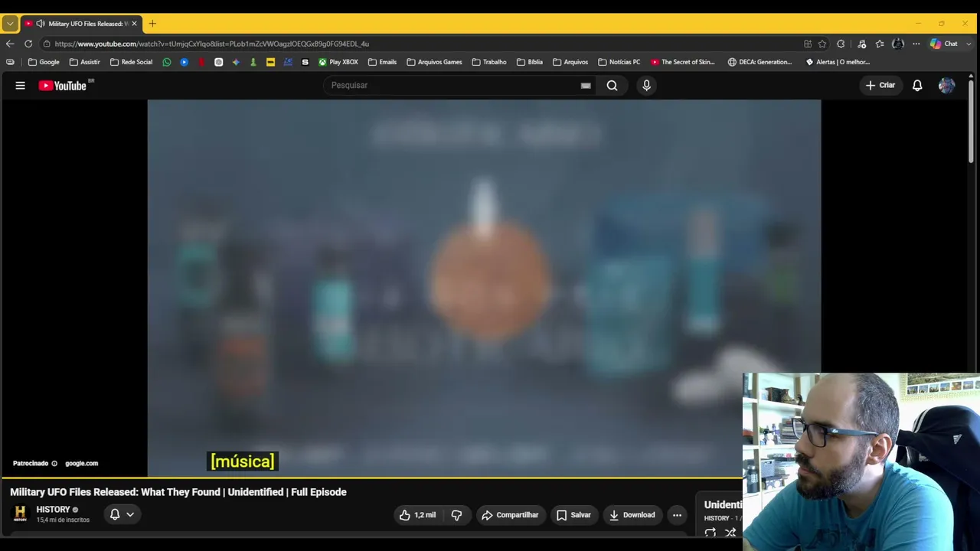Screen dimensions: 980x551
Task: Open the google.com ad sponsor link
Action: [81, 464]
